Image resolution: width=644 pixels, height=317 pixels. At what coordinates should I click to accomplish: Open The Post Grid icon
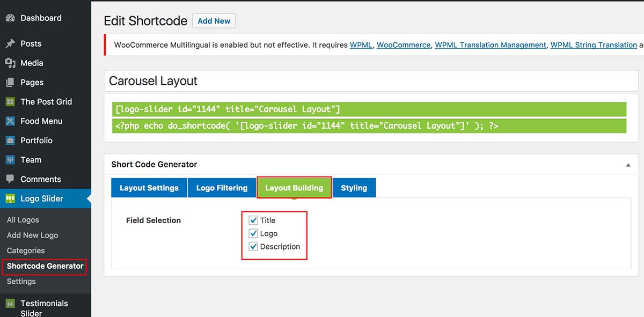tap(10, 101)
